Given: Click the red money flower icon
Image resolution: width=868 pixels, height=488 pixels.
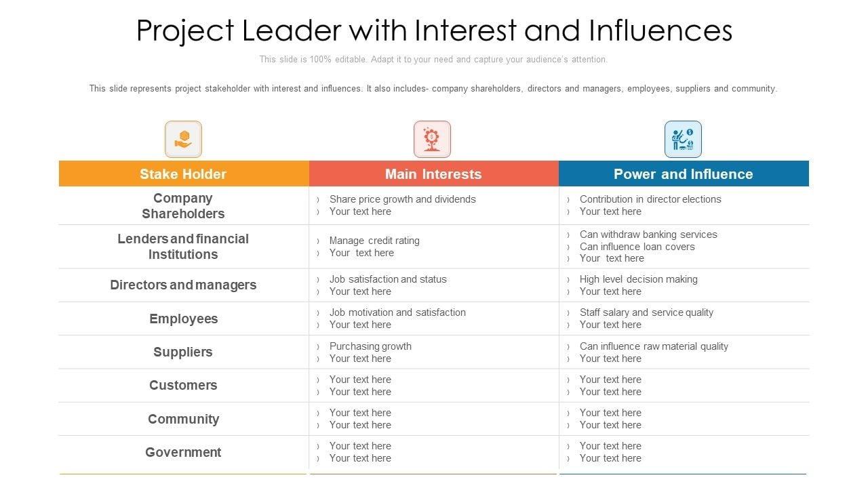Looking at the screenshot, I should (432, 140).
